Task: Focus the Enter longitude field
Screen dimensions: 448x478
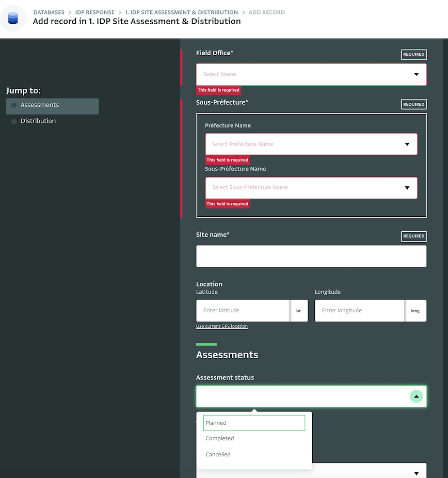Action: 360,311
